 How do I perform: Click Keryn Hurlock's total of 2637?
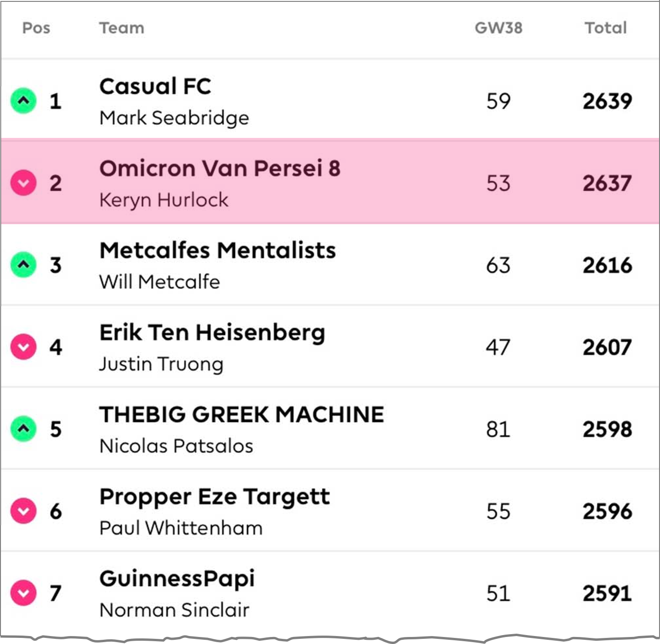(x=607, y=183)
